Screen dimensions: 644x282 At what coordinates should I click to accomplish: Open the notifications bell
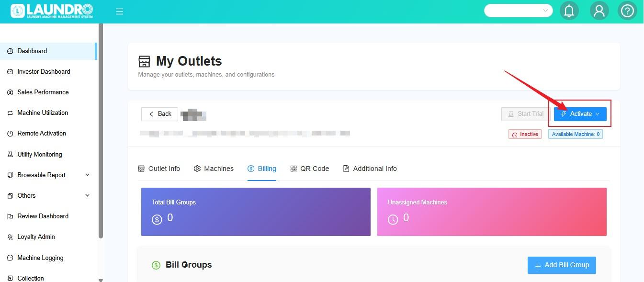[x=569, y=11]
